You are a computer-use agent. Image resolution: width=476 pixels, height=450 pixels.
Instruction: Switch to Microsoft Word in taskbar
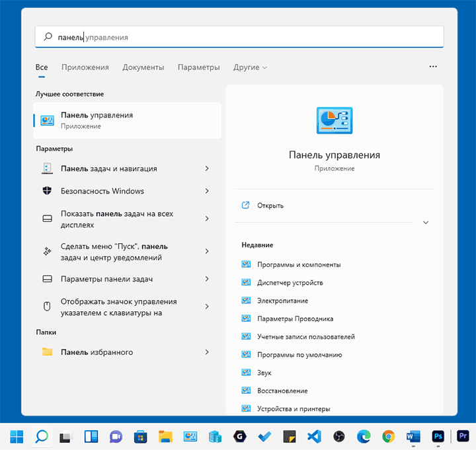[x=413, y=437]
